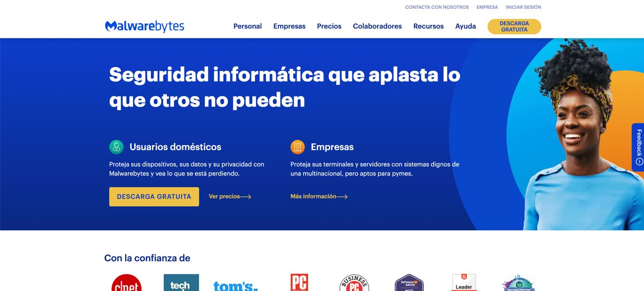644x291 pixels.
Task: Follow the Más información link
Action: [319, 197]
